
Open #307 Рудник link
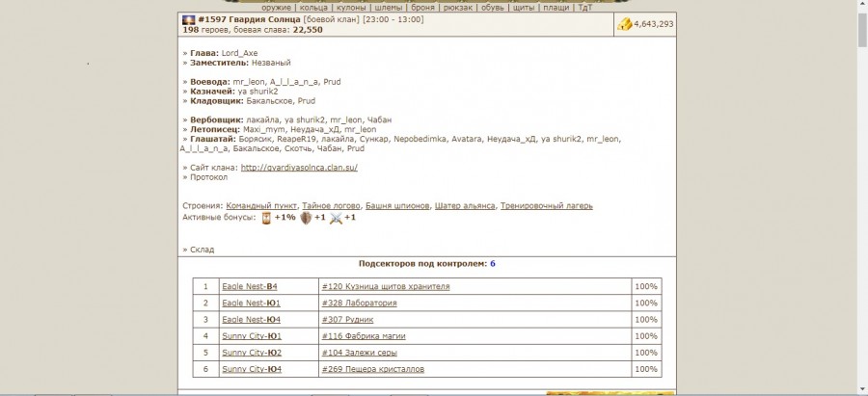click(347, 320)
